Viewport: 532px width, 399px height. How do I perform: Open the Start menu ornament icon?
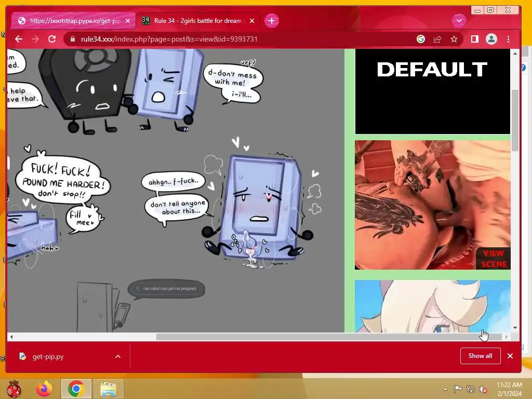point(13,389)
